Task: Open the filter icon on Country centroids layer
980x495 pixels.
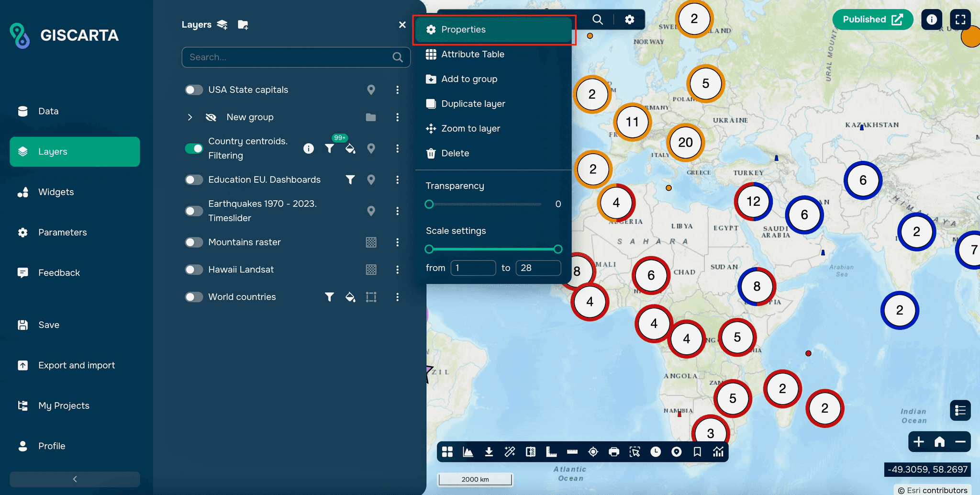Action: point(330,148)
